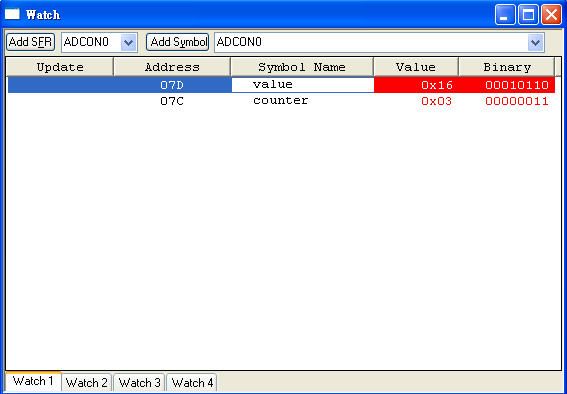Switch to the Watch 1 tab

(x=33, y=381)
